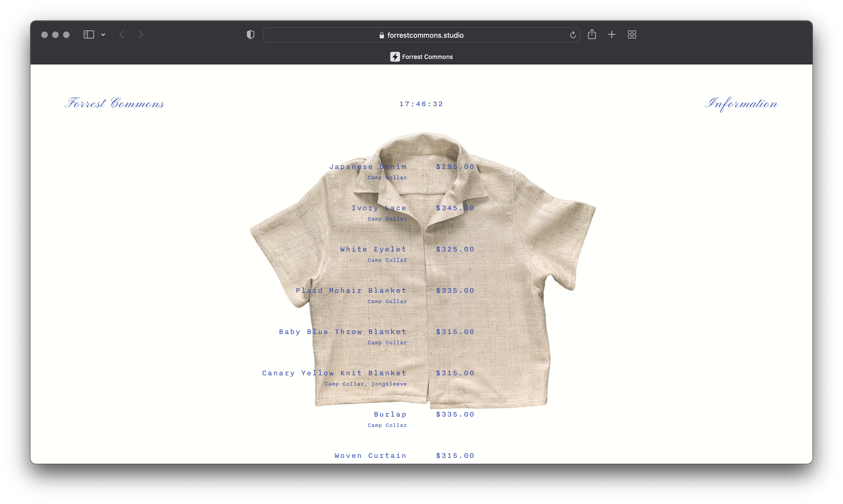Select the Forrest Commons tab

(x=421, y=57)
